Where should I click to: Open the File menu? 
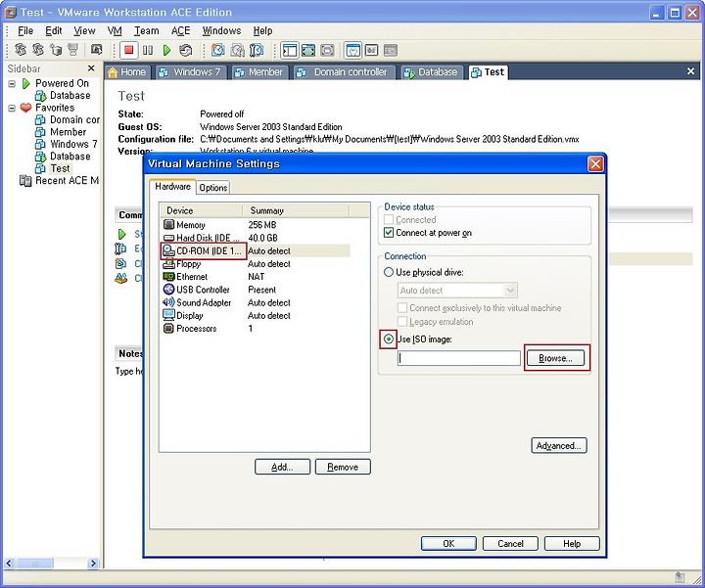coord(25,30)
